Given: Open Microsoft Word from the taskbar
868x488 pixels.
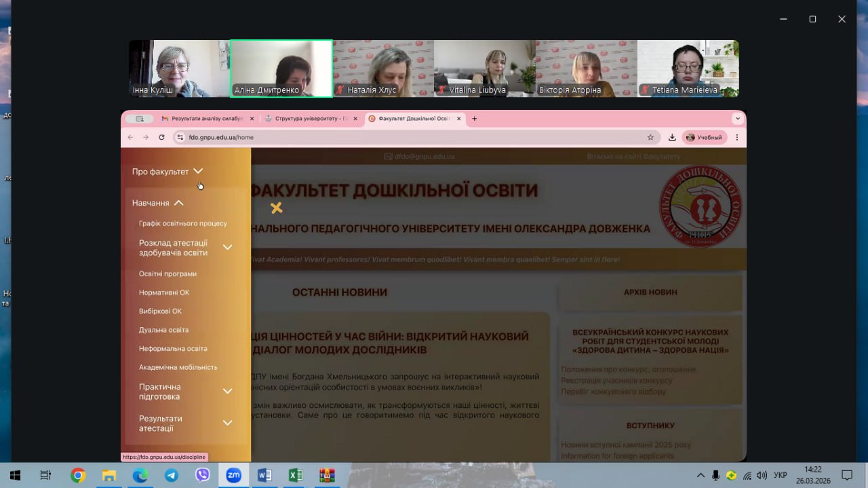Looking at the screenshot, I should [x=265, y=476].
